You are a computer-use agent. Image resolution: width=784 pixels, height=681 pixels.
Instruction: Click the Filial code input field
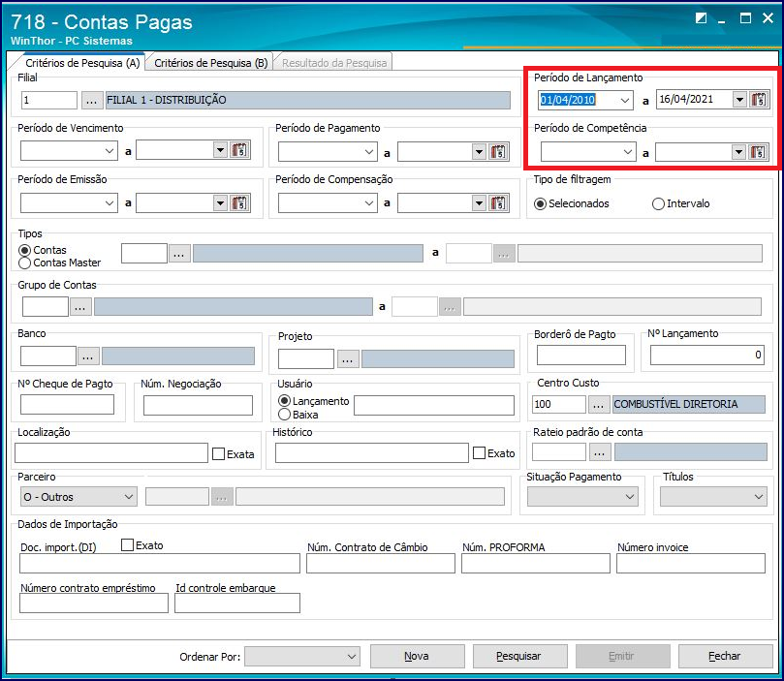(x=49, y=100)
